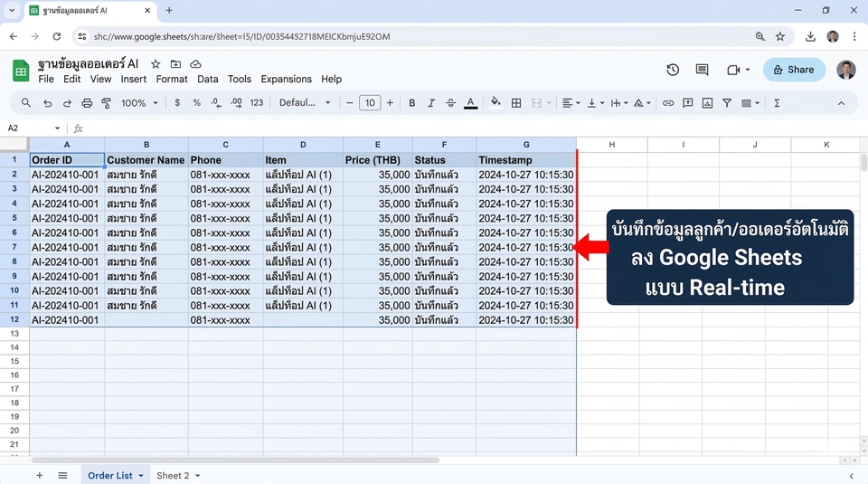868x484 pixels.
Task: Open the fill color picker
Action: pyautogui.click(x=495, y=103)
